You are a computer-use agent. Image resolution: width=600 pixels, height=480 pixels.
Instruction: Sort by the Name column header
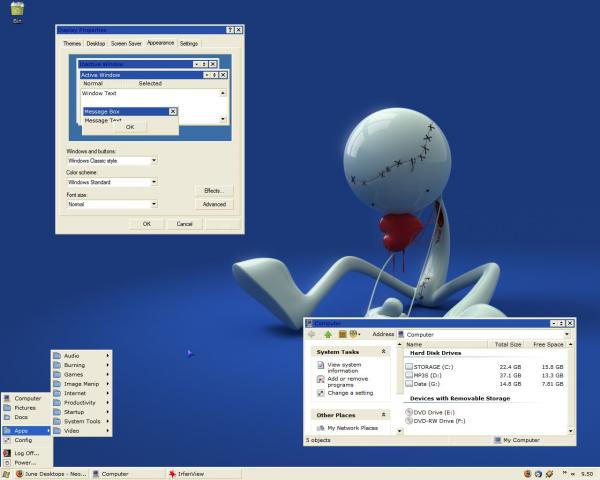coord(446,344)
